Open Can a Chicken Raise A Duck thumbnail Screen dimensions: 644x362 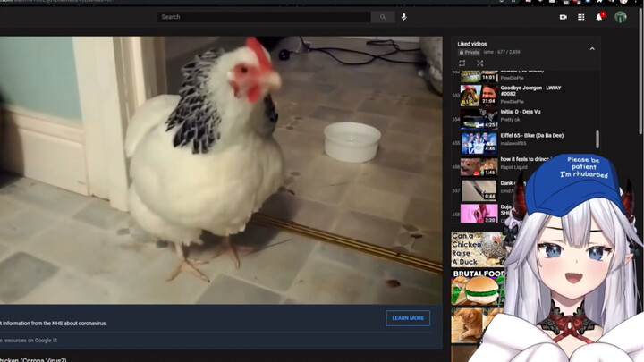coord(478,249)
